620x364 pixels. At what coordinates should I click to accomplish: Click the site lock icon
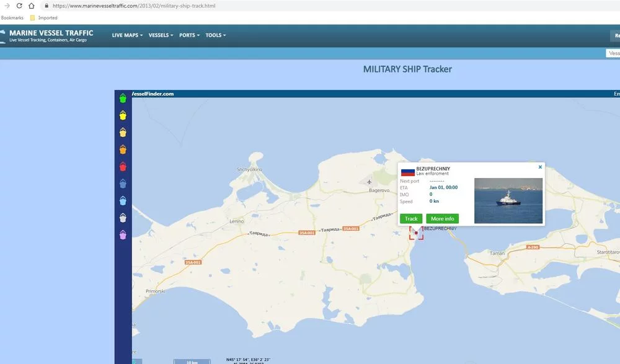point(46,6)
